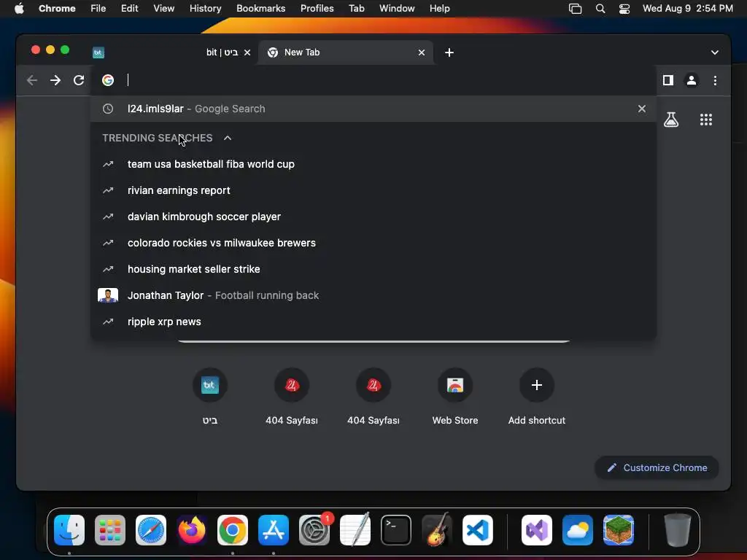This screenshot has width=747, height=560.
Task: Open the Google apps grid
Action: click(705, 120)
